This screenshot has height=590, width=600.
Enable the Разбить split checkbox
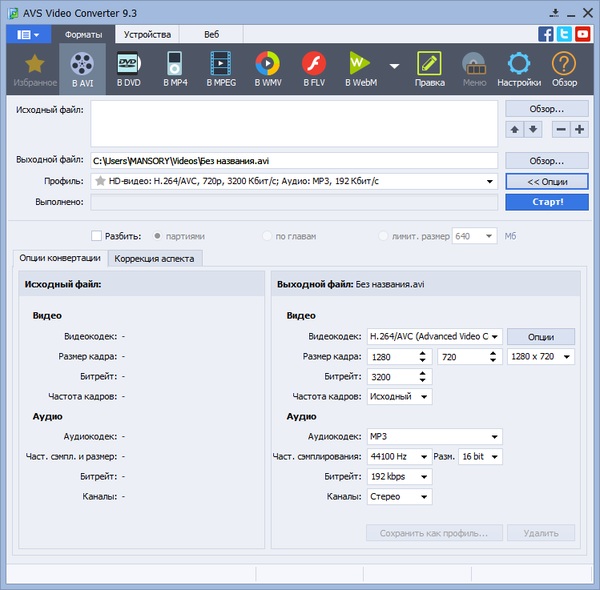pyautogui.click(x=96, y=236)
